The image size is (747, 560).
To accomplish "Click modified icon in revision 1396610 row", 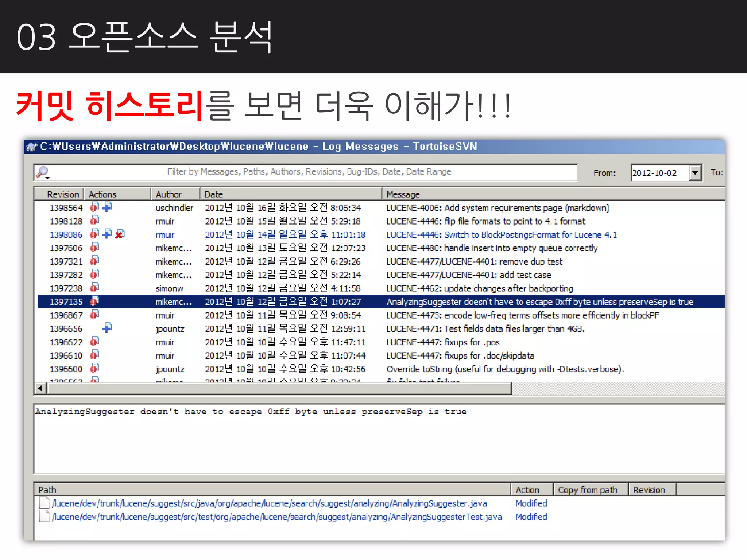I will (x=94, y=355).
